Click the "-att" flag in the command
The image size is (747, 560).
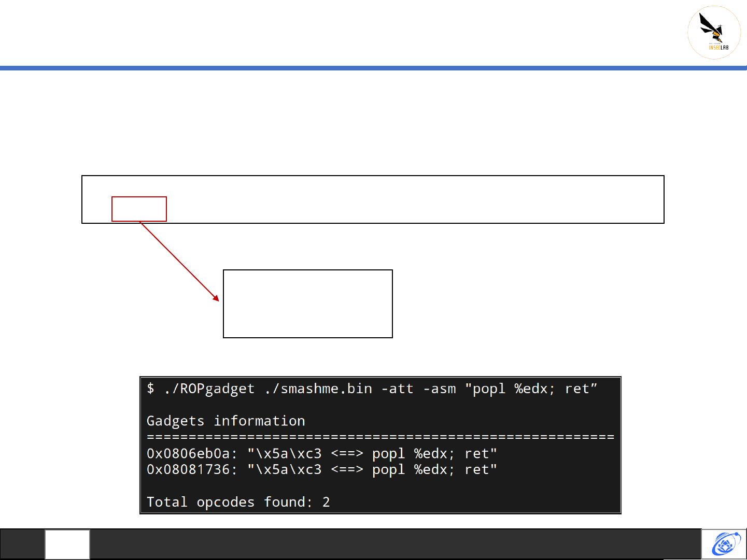tap(397, 389)
